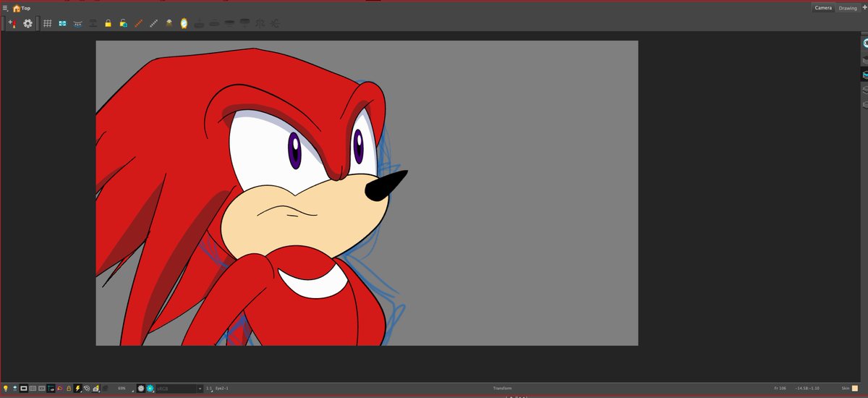Click the Skin color name label
This screenshot has width=868, height=398.
(845, 389)
